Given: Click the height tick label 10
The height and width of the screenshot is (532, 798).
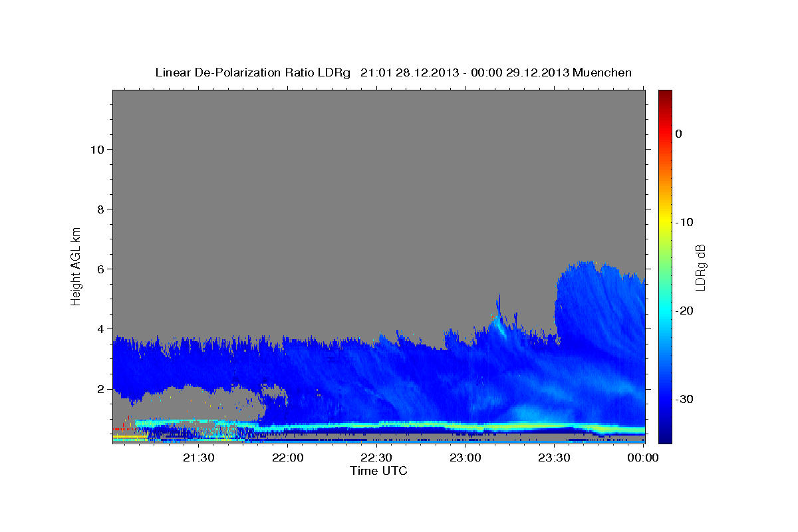Looking at the screenshot, I should [96, 149].
